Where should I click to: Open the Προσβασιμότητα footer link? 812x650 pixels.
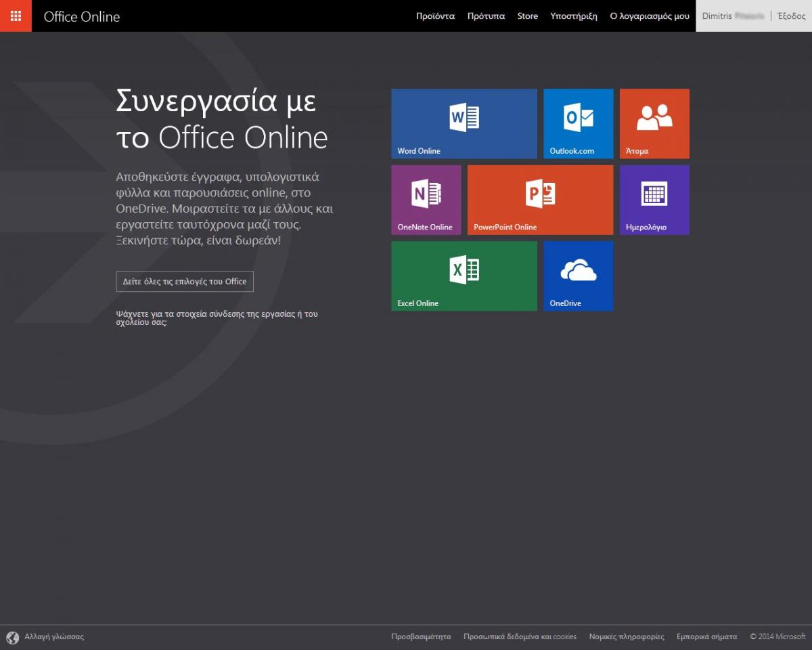point(421,637)
